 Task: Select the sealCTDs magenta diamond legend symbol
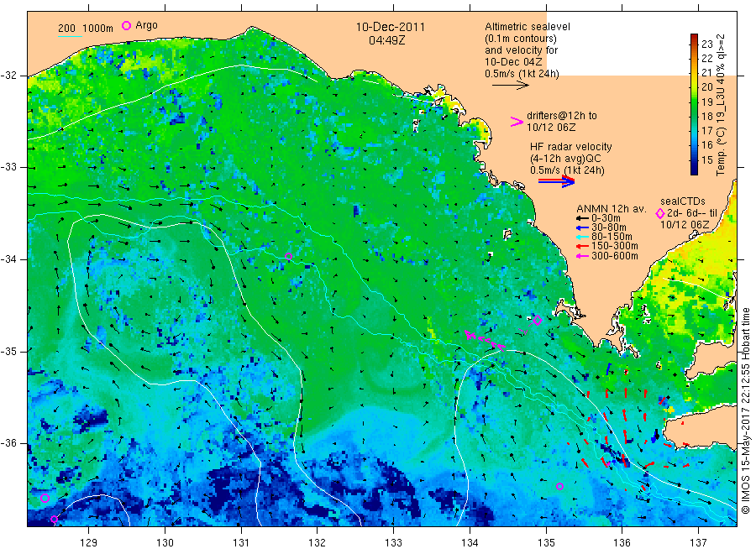pyautogui.click(x=660, y=213)
